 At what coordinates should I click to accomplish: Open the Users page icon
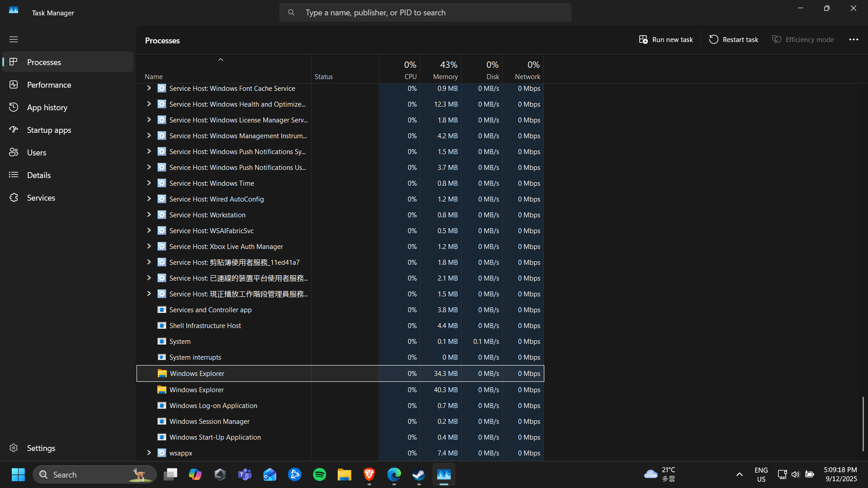(14, 152)
